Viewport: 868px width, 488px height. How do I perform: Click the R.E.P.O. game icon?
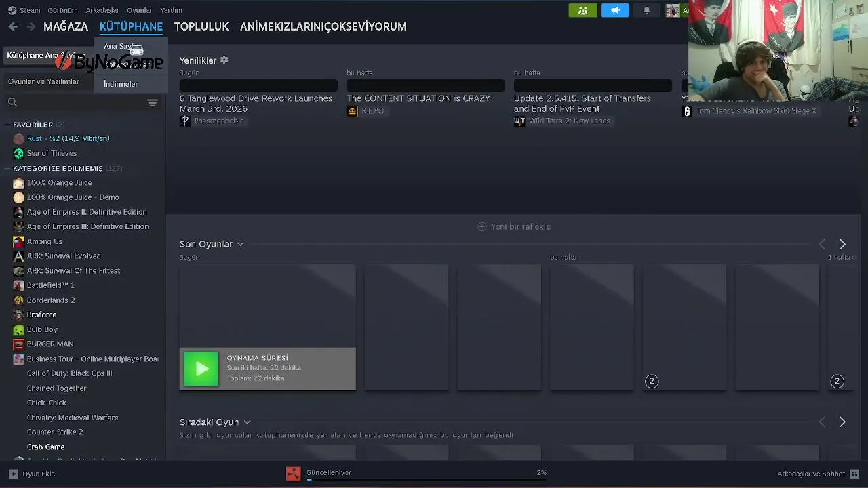352,111
